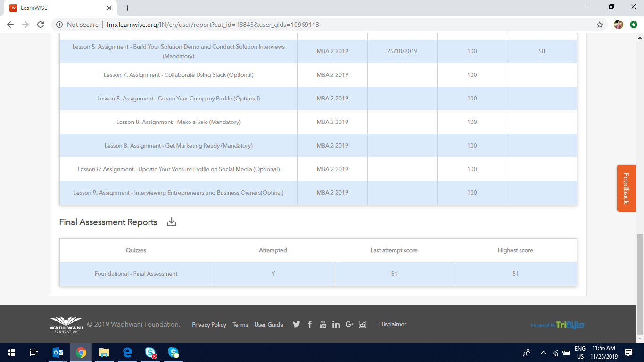
Task: Open a new browser tab
Action: click(x=127, y=8)
